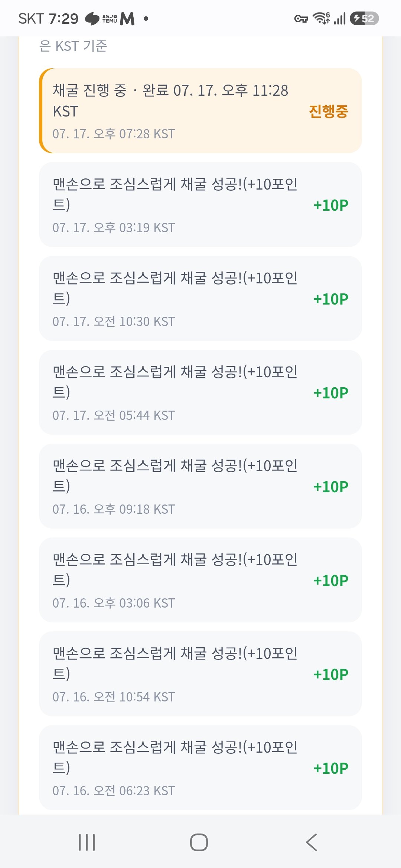The height and width of the screenshot is (868, 401).
Task: Tap the VPN key icon in status bar
Action: point(301,19)
